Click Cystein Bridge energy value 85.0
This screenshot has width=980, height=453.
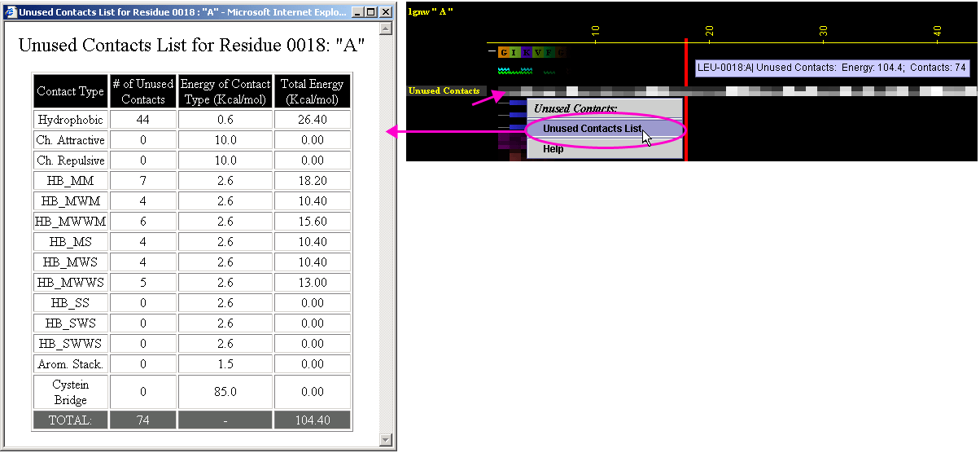pyautogui.click(x=225, y=392)
